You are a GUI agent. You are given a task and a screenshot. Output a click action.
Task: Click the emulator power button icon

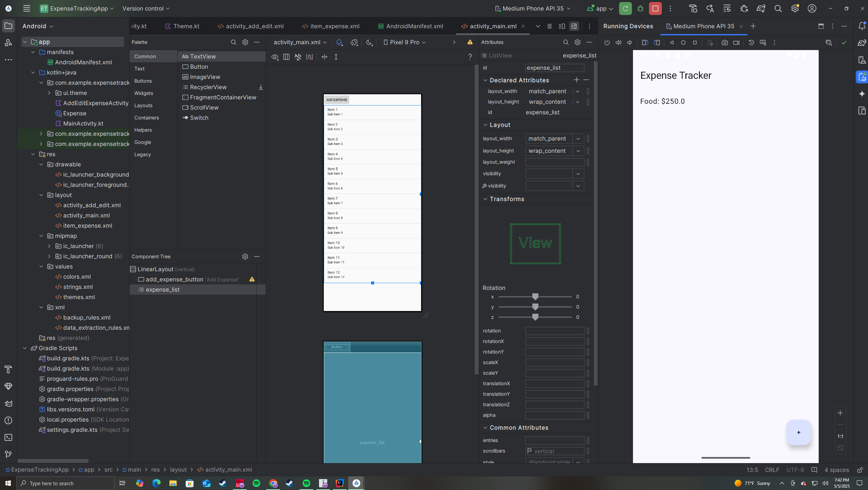607,43
